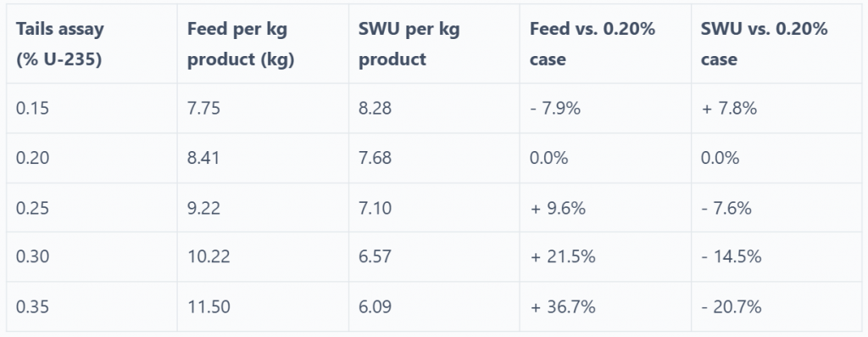Click the 7.68 SWU value cell
The image size is (868, 337).
click(x=434, y=158)
